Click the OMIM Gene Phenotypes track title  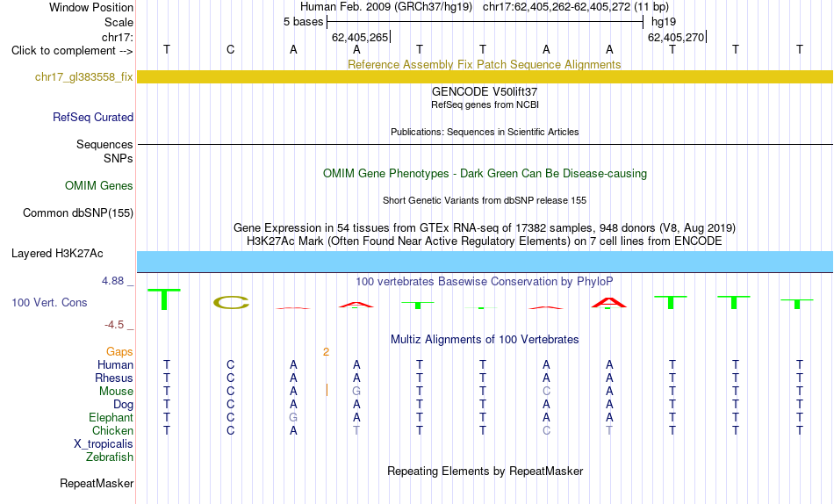click(x=485, y=174)
